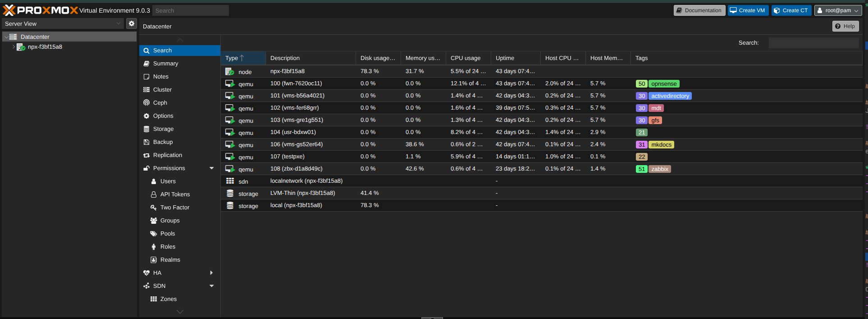Image resolution: width=868 pixels, height=319 pixels.
Task: Open the Ceph section icon
Action: point(146,103)
